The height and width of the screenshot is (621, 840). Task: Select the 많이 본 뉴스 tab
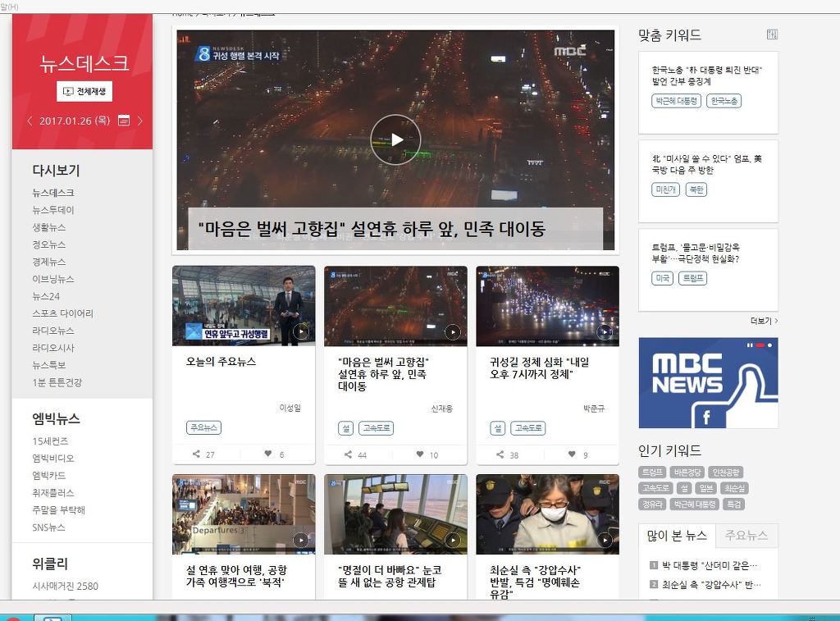tap(677, 536)
